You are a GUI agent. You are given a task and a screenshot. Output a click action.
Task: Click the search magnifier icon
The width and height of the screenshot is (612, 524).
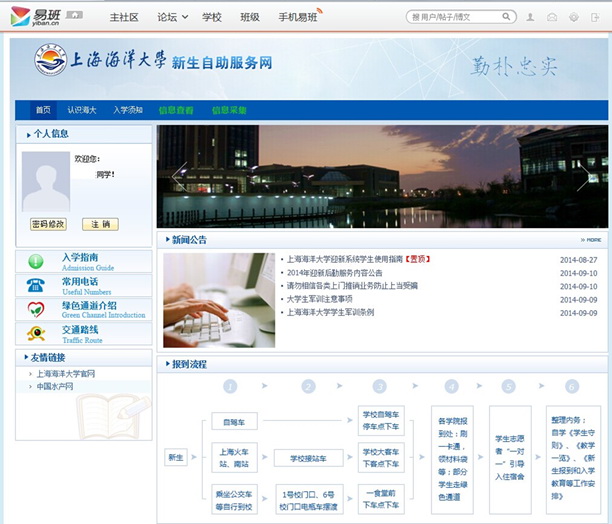tap(507, 17)
